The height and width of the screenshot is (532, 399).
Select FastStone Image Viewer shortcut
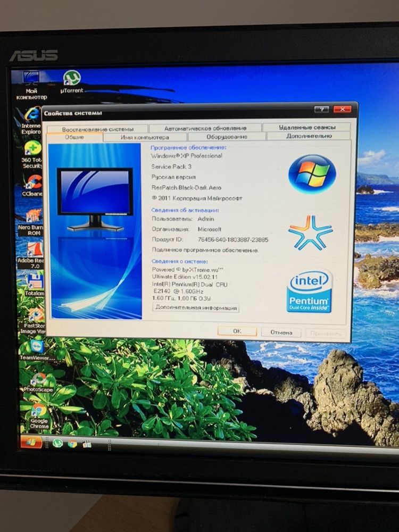coord(34,321)
